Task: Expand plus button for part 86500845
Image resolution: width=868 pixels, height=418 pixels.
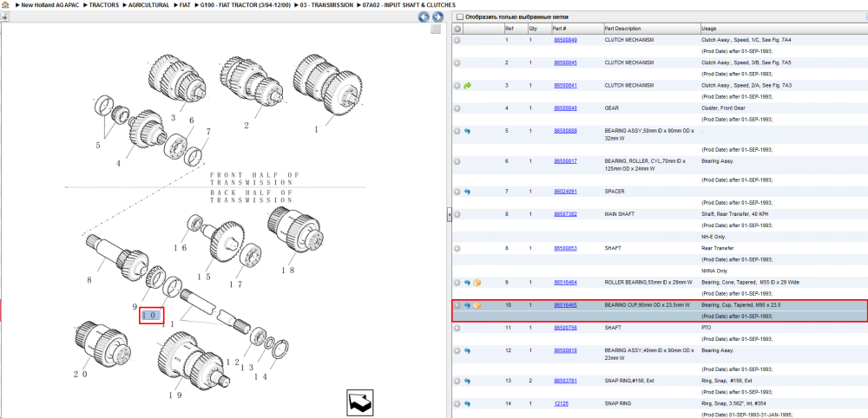Action: [457, 63]
